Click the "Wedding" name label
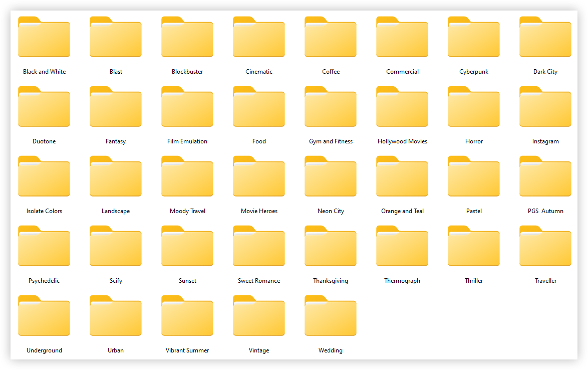Image resolution: width=588 pixels, height=370 pixels. [331, 351]
